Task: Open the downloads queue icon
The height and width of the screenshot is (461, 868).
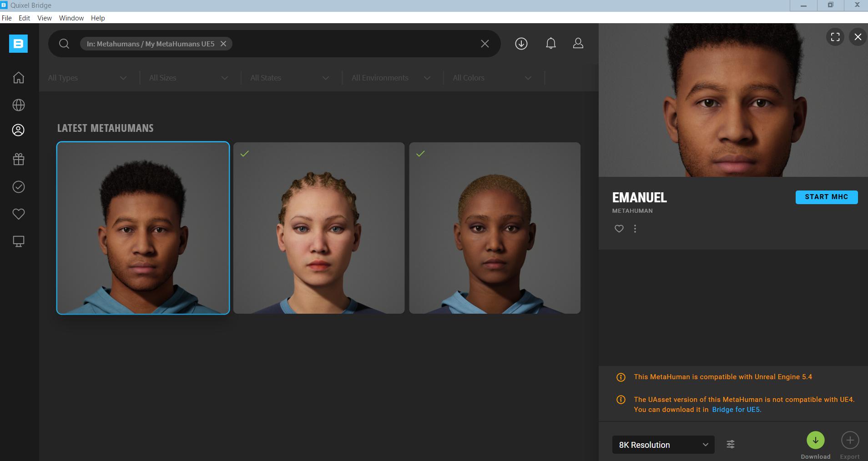Action: 521,44
